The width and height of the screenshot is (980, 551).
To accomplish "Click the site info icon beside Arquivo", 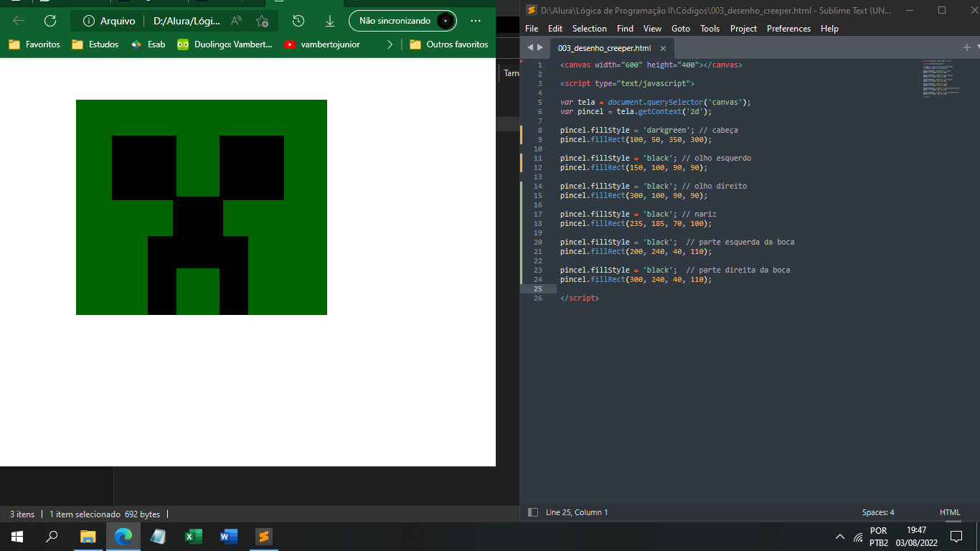I will click(x=89, y=21).
